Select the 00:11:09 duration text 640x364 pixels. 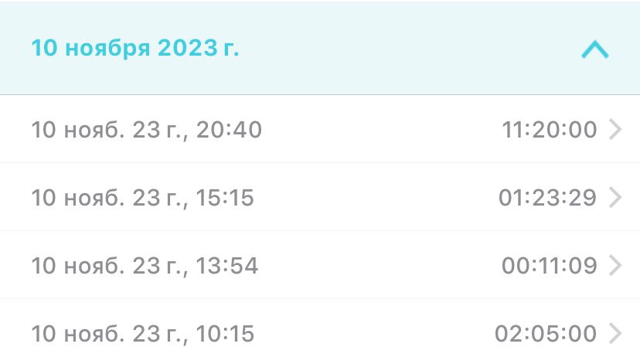click(550, 266)
